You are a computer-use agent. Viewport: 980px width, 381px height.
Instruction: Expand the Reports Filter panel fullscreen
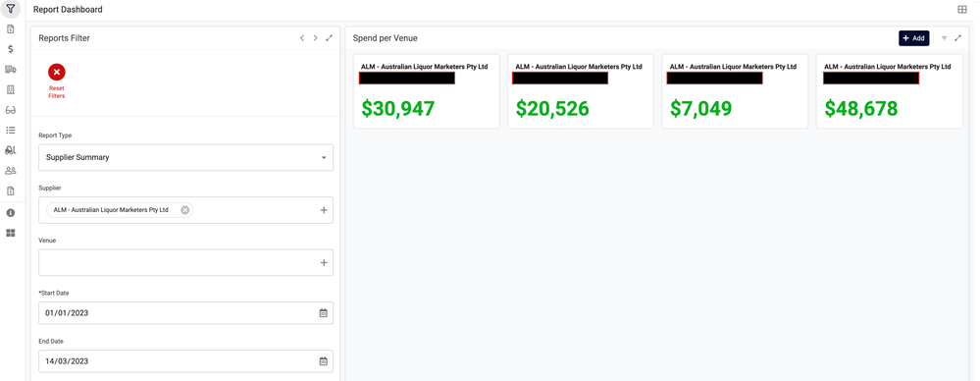330,38
